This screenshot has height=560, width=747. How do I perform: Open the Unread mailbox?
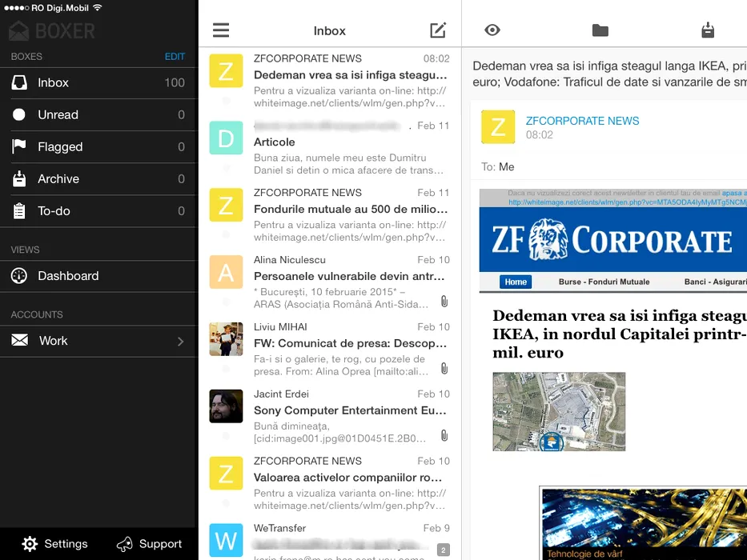58,115
